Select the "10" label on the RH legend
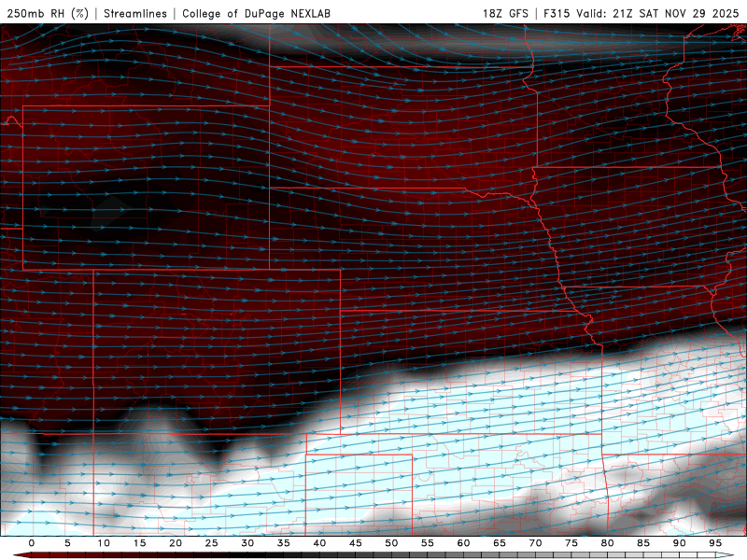Viewport: 747px width, 560px height. 104,543
